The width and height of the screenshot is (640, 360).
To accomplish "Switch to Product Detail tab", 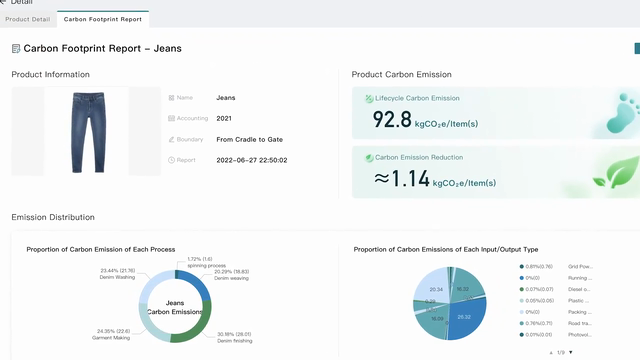I will pyautogui.click(x=28, y=19).
